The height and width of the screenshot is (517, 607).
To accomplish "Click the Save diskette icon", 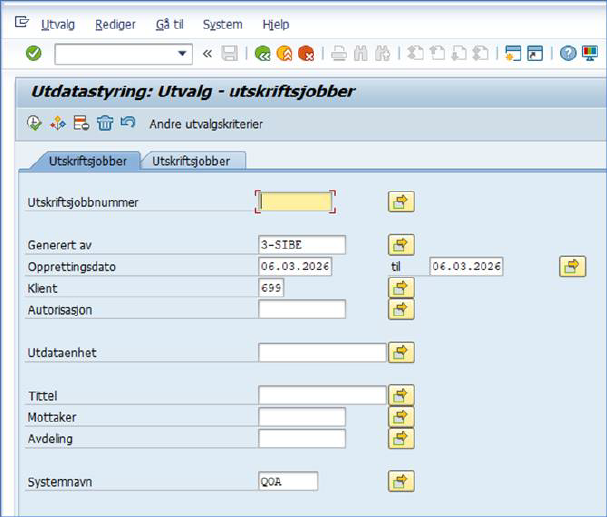I will pos(230,53).
